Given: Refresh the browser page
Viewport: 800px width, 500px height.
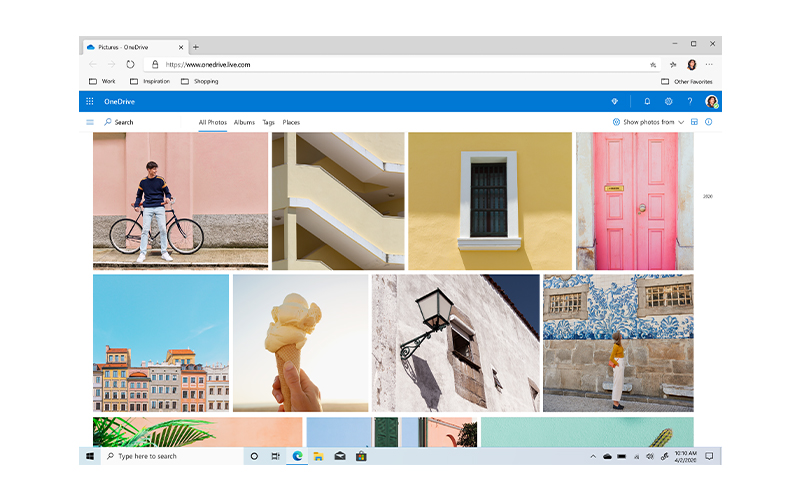Looking at the screenshot, I should click(x=130, y=64).
